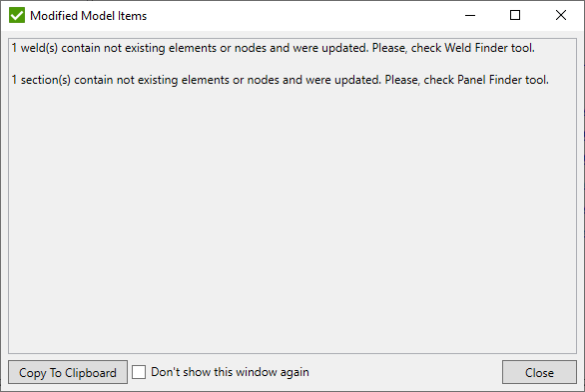Enable "Don't show this window again" checkbox
Viewport: 585px width, 392px height.
click(x=139, y=372)
